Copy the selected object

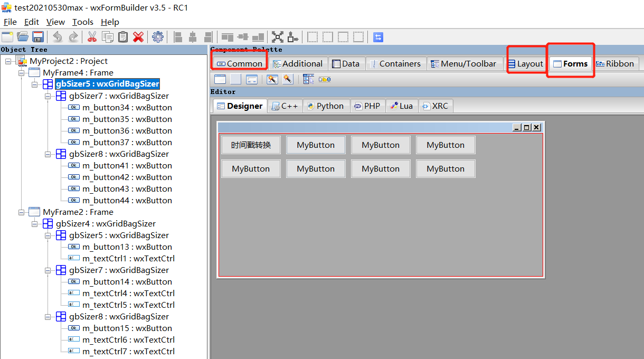(108, 37)
